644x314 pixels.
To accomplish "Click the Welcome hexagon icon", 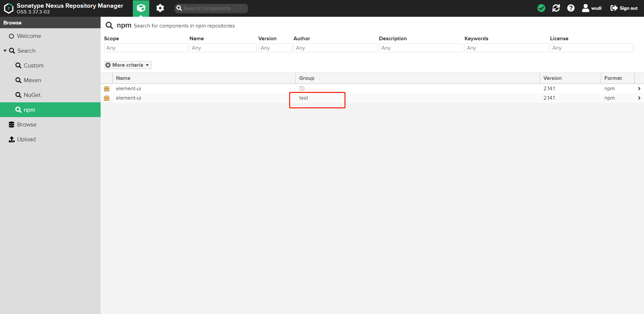I will [x=11, y=36].
